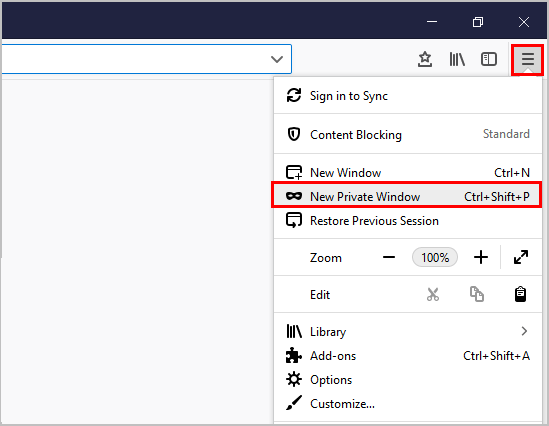The height and width of the screenshot is (426, 549).
Task: Click the Copy icon in Edit row
Action: (477, 294)
